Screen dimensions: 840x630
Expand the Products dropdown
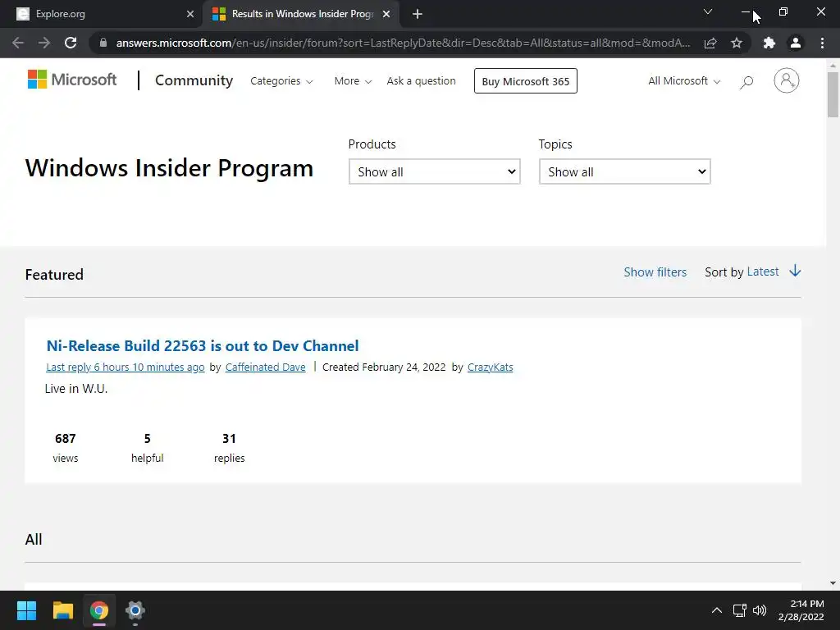[x=434, y=171]
